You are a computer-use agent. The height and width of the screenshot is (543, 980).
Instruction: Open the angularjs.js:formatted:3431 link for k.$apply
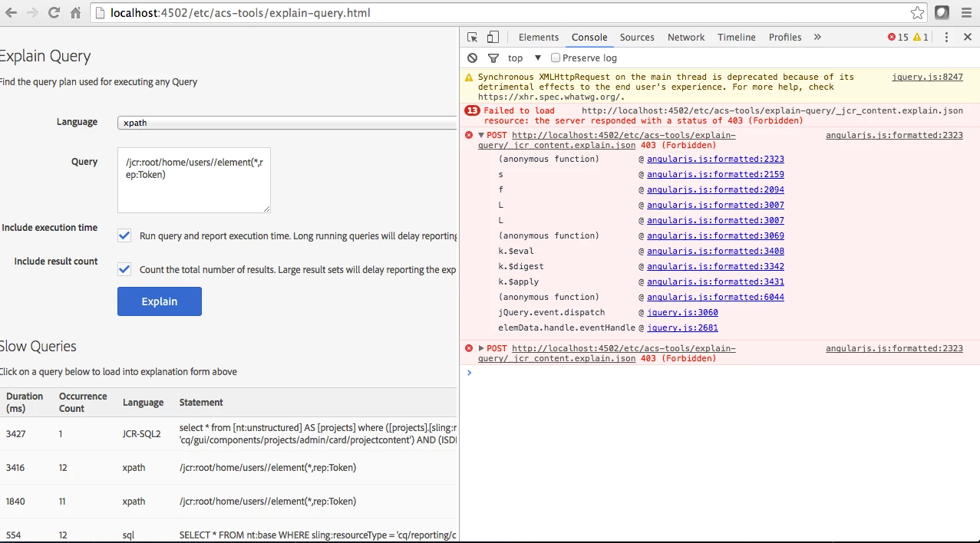click(x=715, y=281)
